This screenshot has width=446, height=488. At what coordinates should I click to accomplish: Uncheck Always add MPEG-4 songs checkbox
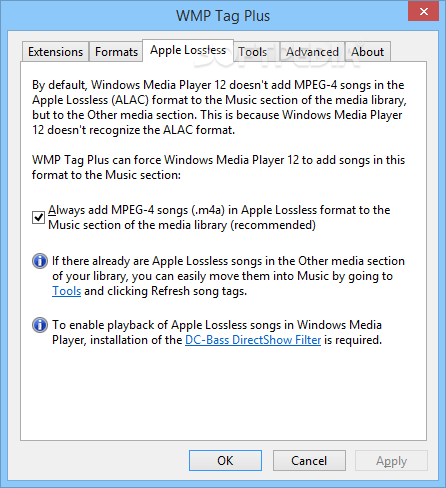(38, 217)
